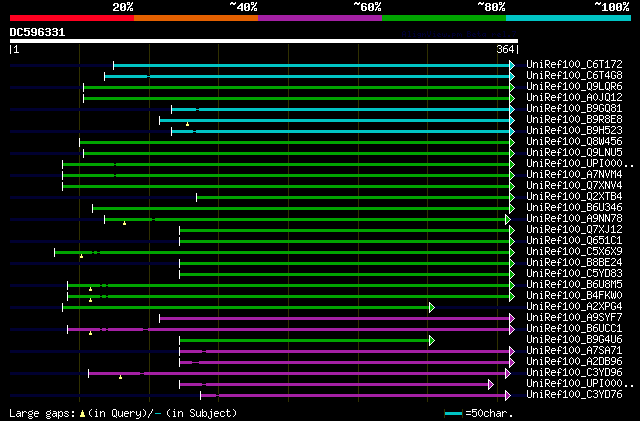Open the UniRef100_C6T4G8 subject label
Screen dimensions: 640x421
point(574,76)
